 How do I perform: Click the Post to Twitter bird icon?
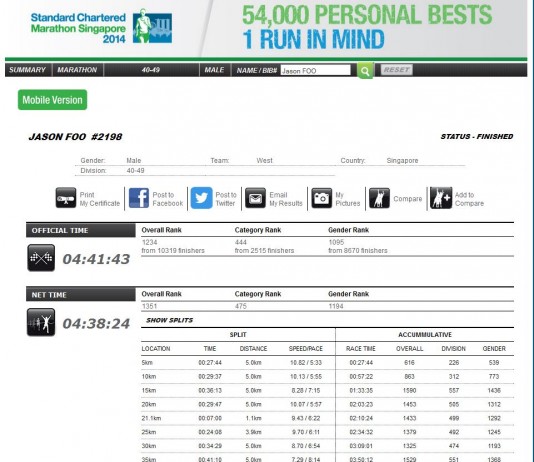pyautogui.click(x=201, y=198)
